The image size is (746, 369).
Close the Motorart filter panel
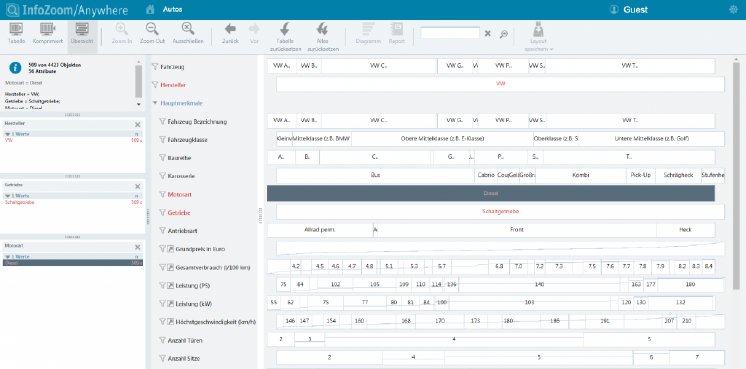137,247
